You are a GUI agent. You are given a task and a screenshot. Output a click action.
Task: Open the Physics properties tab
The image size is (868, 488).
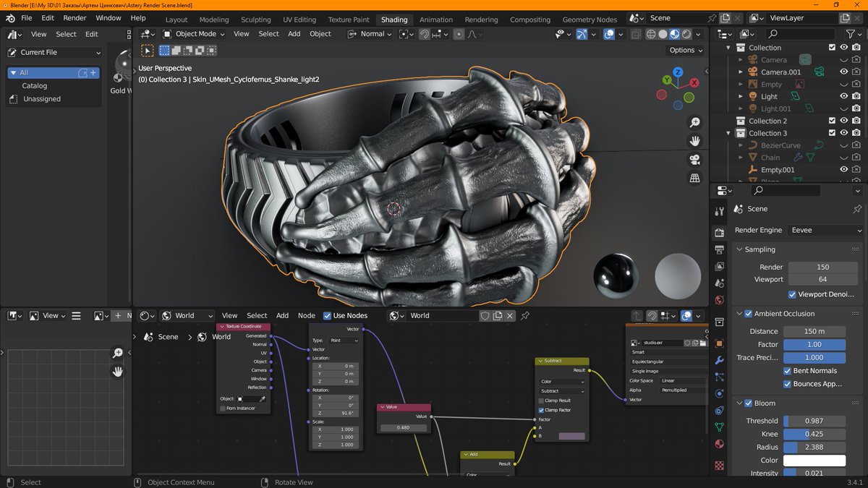pyautogui.click(x=719, y=393)
